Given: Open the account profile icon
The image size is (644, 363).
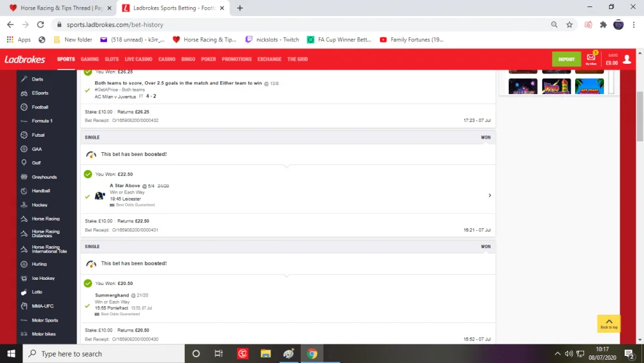Looking at the screenshot, I should point(627,59).
